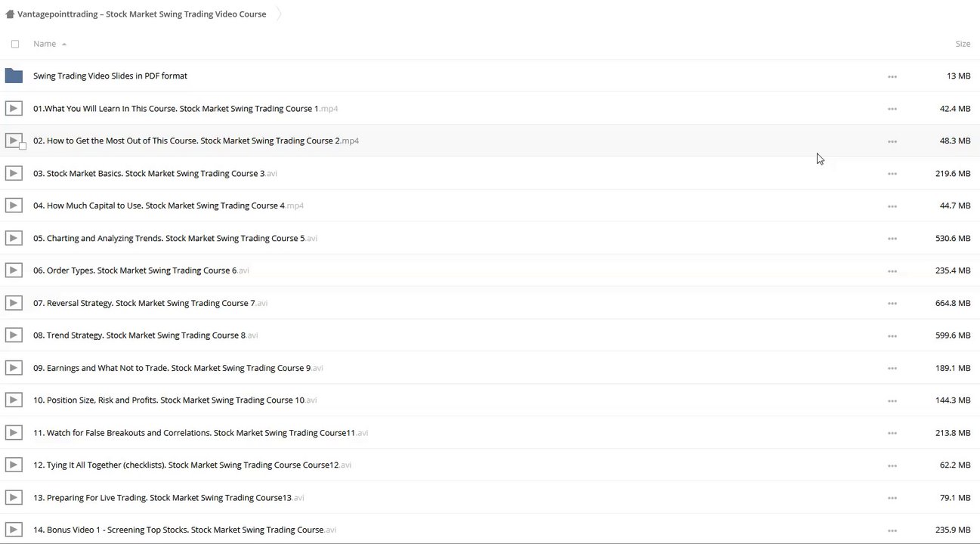This screenshot has height=544, width=980.
Task: Open more options for Swing Trading Video Slides folder
Action: click(x=892, y=76)
